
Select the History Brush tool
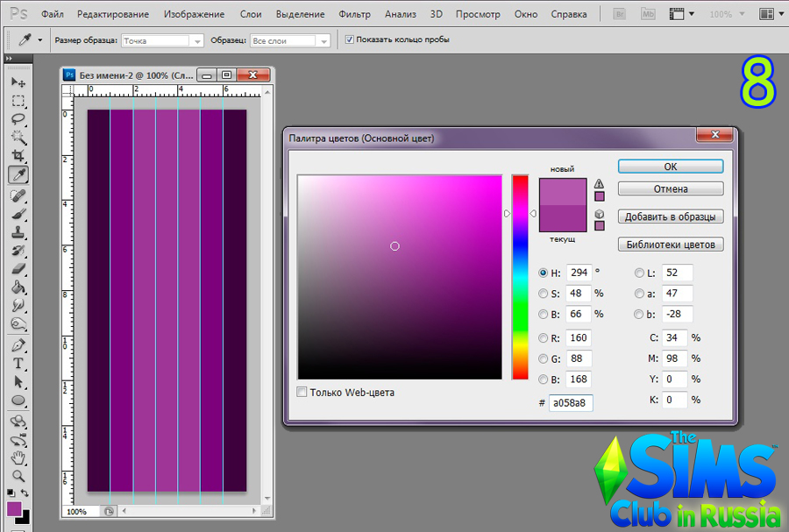point(18,251)
